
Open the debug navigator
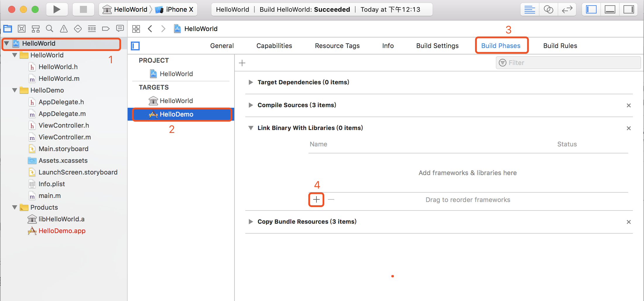[x=92, y=29]
